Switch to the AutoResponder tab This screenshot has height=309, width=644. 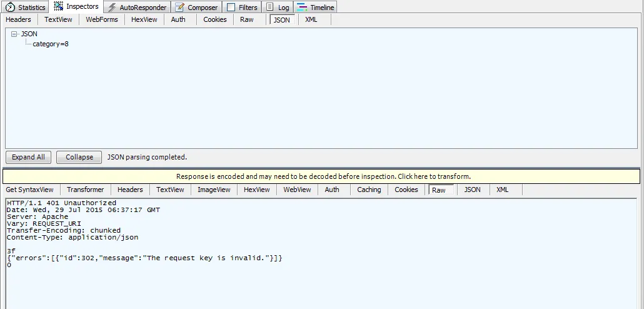(137, 8)
